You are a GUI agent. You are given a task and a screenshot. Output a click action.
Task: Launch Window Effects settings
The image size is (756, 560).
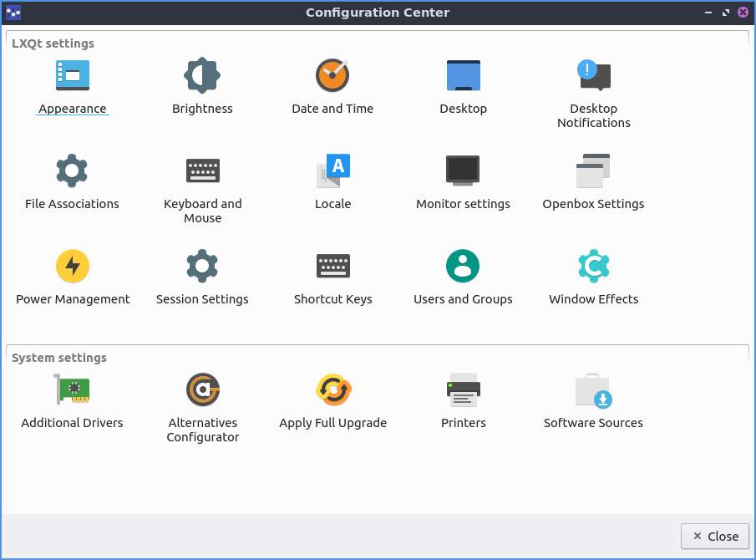coord(593,267)
